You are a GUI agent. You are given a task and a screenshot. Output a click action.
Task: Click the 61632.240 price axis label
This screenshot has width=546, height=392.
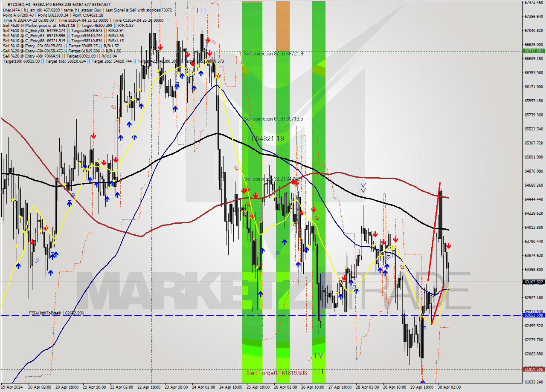534,382
